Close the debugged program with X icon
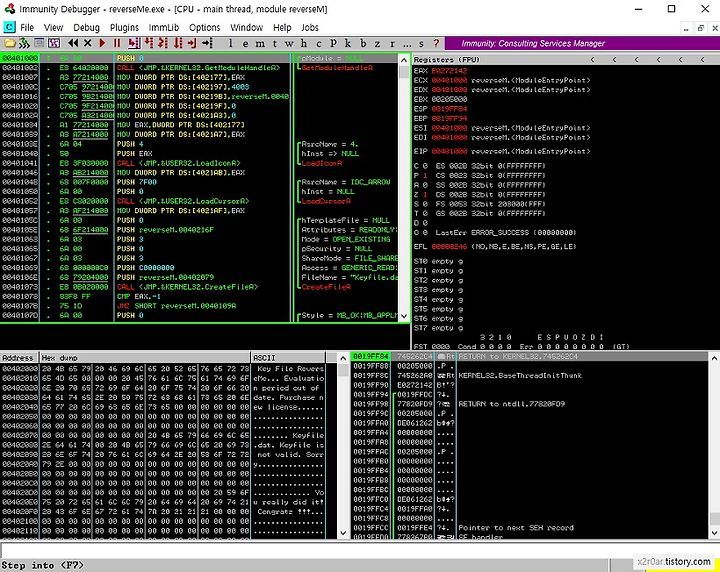 click(x=87, y=43)
